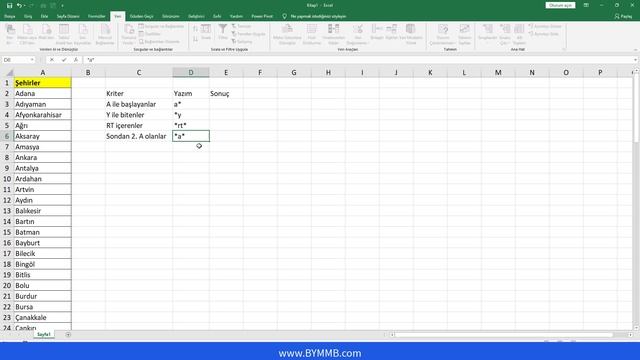Viewport: 640px width, 360px height.
Task: Open ribbon display options button
Action: pyautogui.click(x=586, y=5)
